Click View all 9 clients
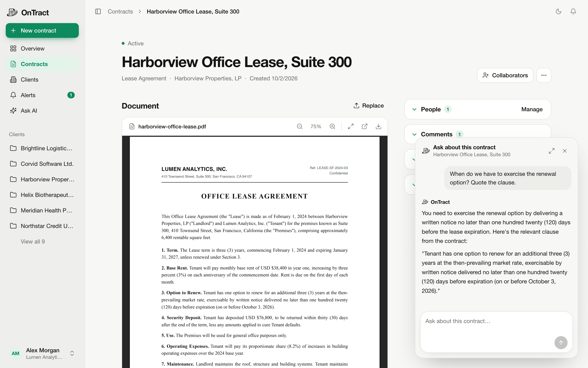 tap(33, 241)
